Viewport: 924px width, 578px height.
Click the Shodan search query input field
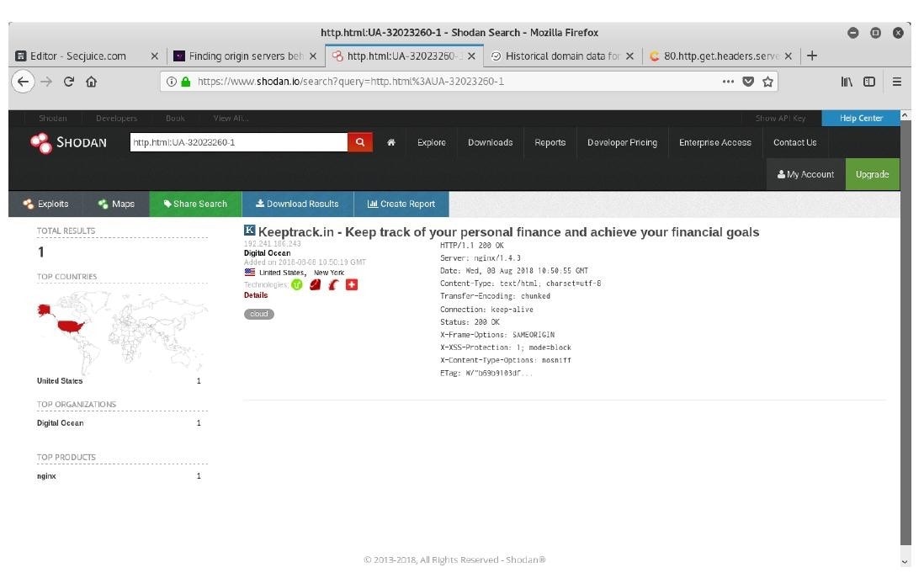click(238, 142)
